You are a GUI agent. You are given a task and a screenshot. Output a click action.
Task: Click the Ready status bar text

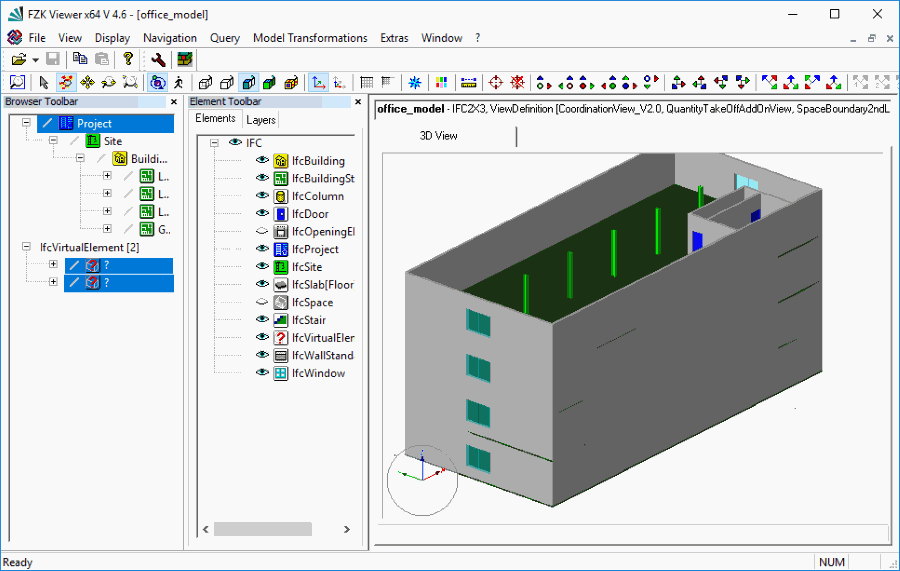pos(18,562)
